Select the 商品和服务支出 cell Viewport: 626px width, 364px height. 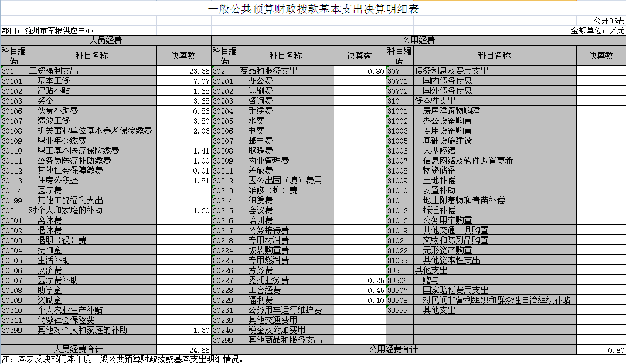[286, 71]
